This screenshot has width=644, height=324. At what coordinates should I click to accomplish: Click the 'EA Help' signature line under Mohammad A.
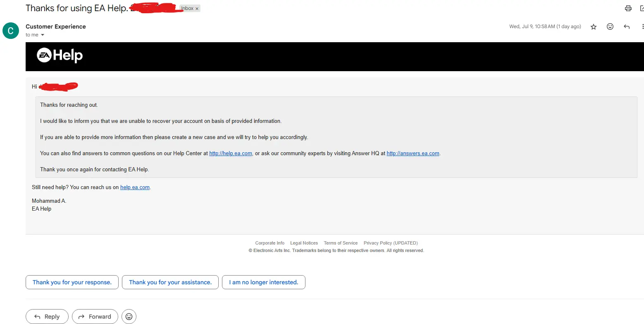tap(42, 209)
